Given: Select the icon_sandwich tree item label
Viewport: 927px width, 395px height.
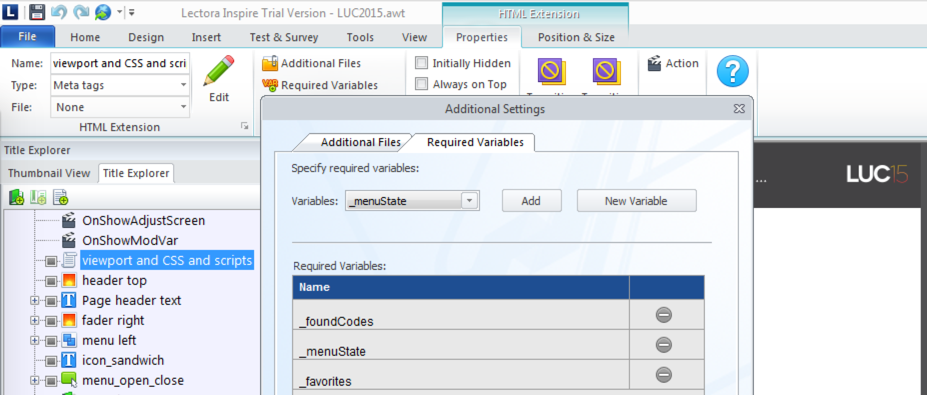Looking at the screenshot, I should (123, 361).
